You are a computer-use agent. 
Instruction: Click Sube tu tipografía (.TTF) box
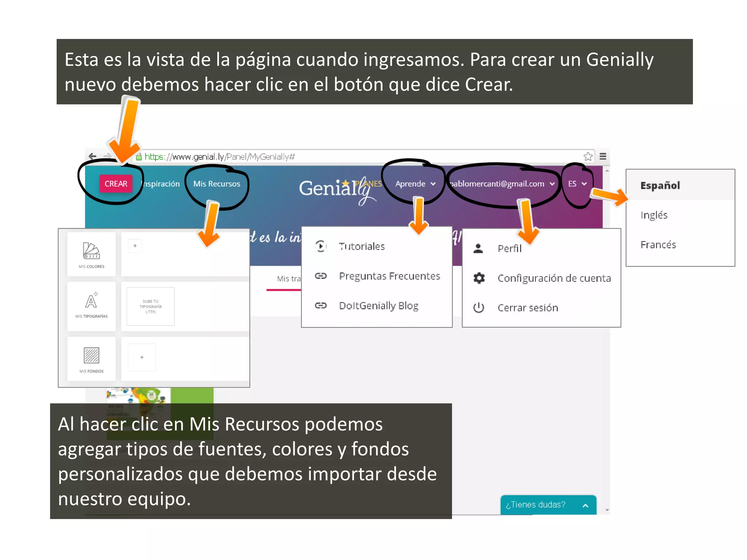click(150, 306)
